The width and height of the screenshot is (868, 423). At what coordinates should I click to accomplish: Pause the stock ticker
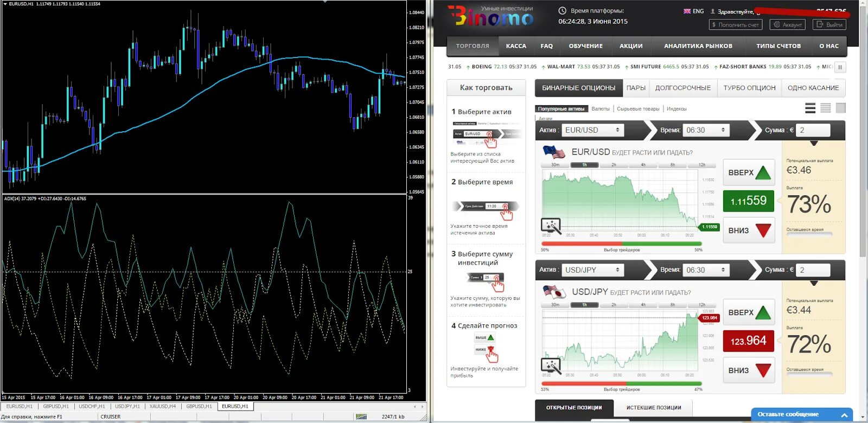pos(840,67)
